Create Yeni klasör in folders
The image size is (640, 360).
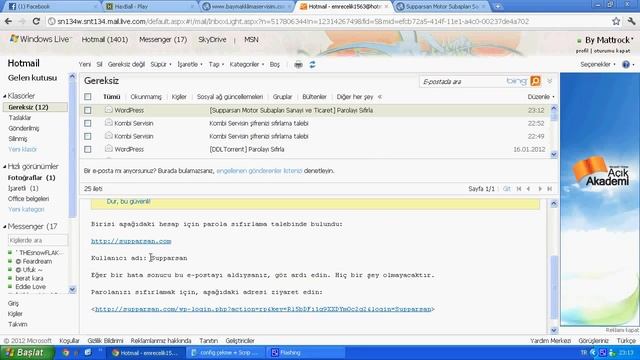tap(22, 149)
